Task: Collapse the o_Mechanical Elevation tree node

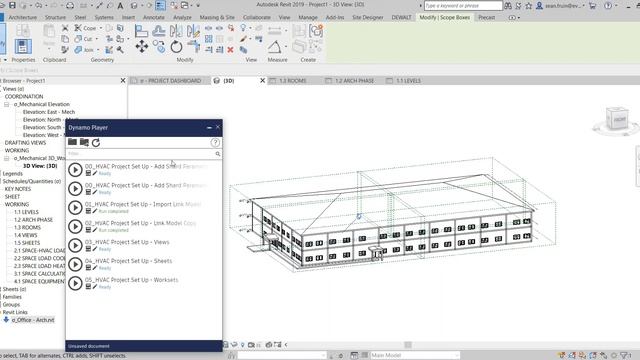Action: coord(7,104)
